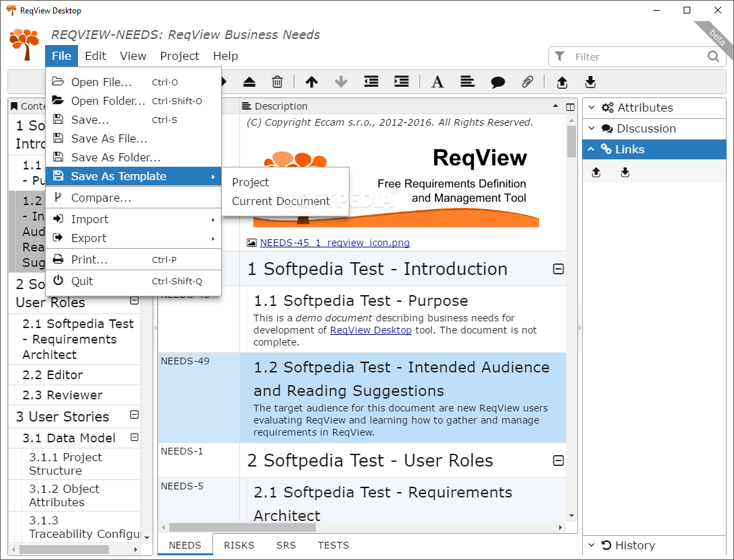Screen dimensions: 734x560
Task: Add comment with speech bubble icon
Action: click(497, 83)
